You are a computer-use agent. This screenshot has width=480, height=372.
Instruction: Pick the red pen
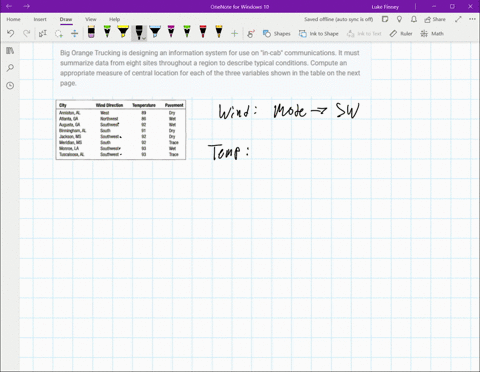(x=203, y=32)
